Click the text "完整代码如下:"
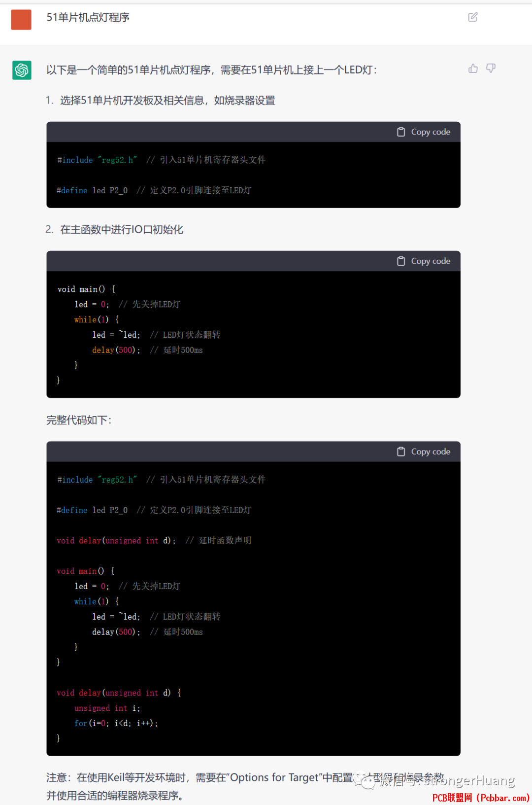Screen dimensions: 532x805 click(x=79, y=420)
